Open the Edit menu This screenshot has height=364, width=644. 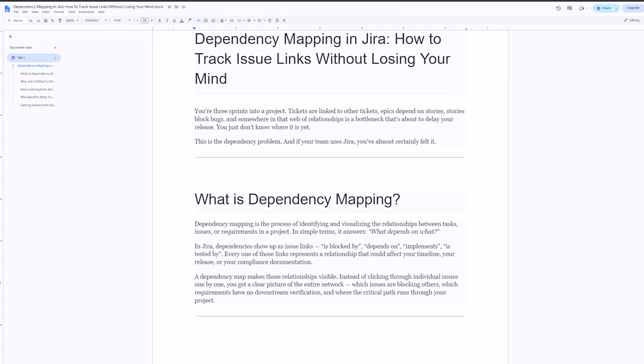coord(25,12)
